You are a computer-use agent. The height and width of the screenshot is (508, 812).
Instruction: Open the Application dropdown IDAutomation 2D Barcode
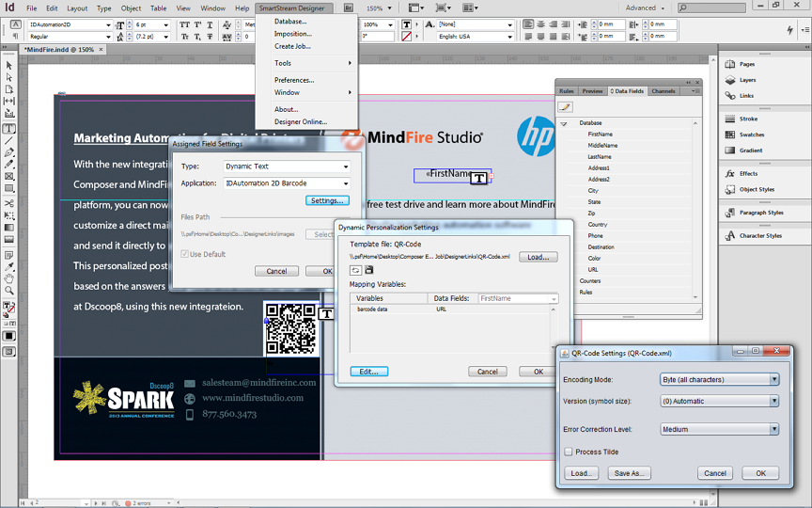pos(287,183)
